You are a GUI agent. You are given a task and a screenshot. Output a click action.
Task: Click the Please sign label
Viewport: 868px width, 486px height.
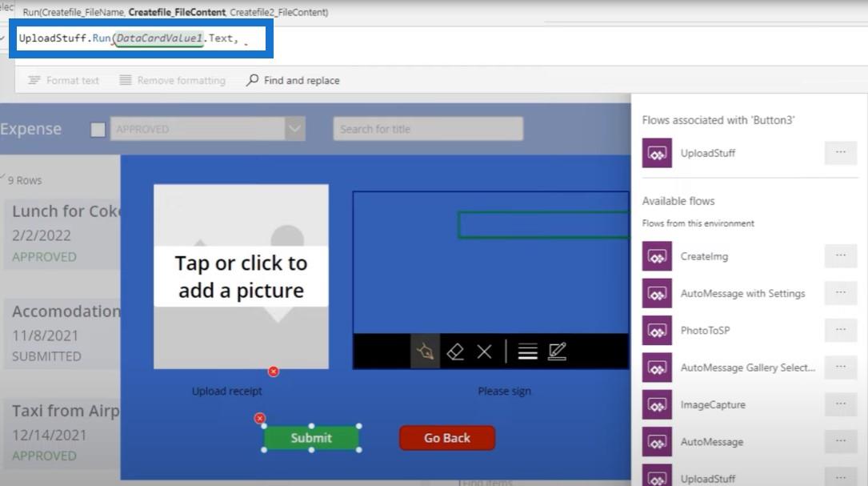point(504,391)
